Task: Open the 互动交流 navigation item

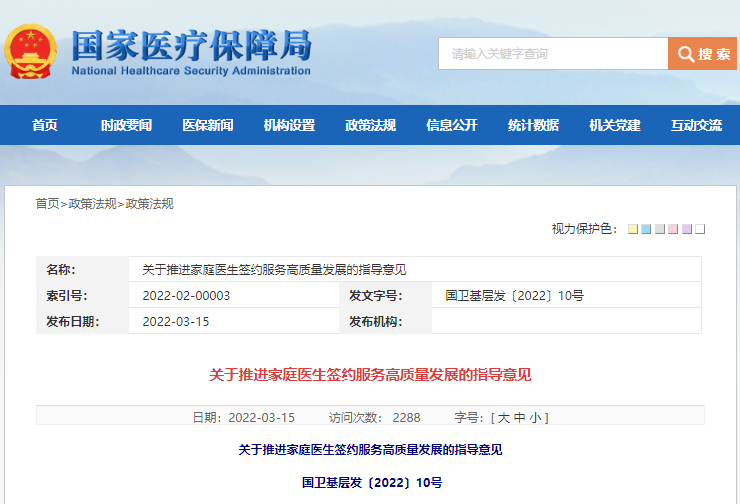Action: [x=697, y=125]
